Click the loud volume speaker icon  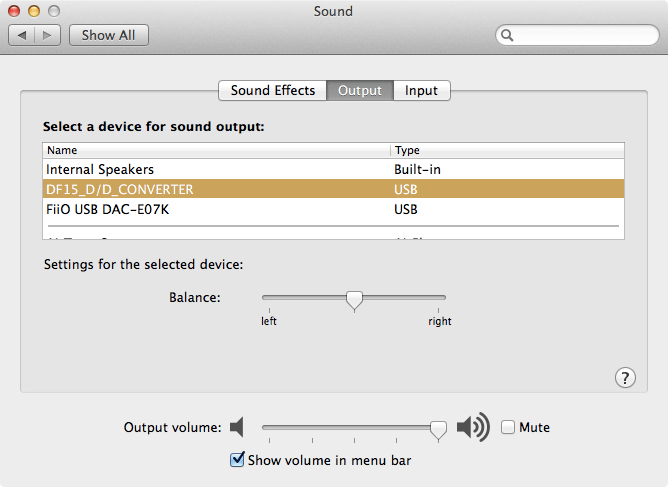pos(473,426)
